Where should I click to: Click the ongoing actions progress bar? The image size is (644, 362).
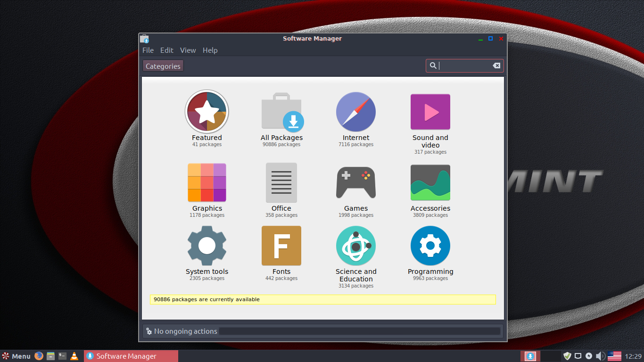pyautogui.click(x=360, y=331)
